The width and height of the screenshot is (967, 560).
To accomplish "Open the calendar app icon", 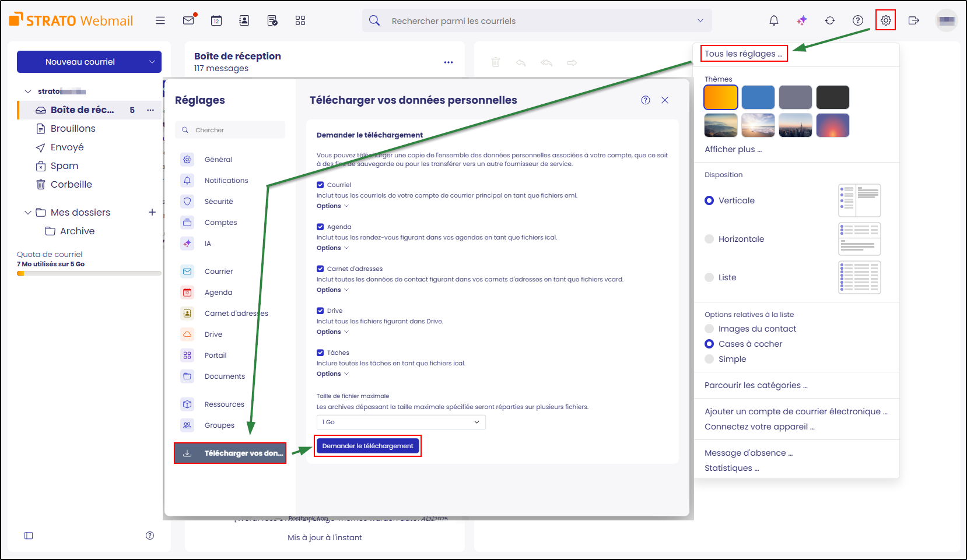I will [216, 20].
